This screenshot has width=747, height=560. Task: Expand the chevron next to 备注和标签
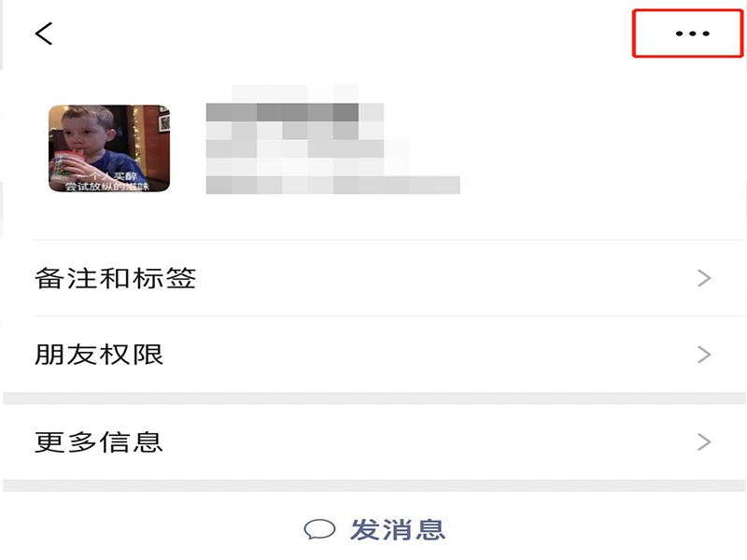point(704,278)
